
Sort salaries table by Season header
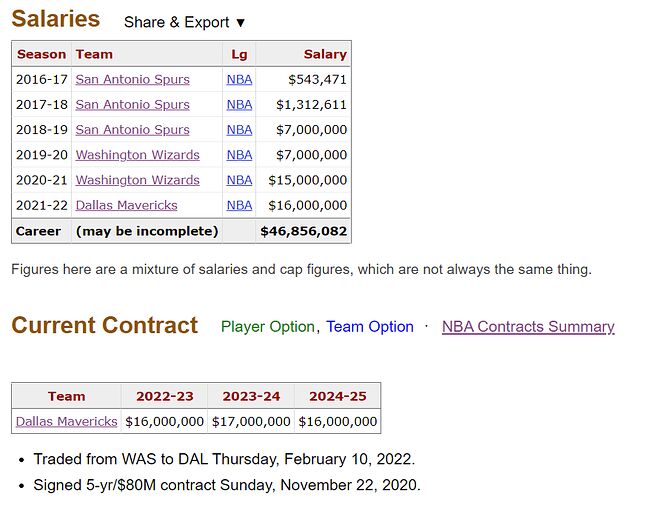[41, 54]
